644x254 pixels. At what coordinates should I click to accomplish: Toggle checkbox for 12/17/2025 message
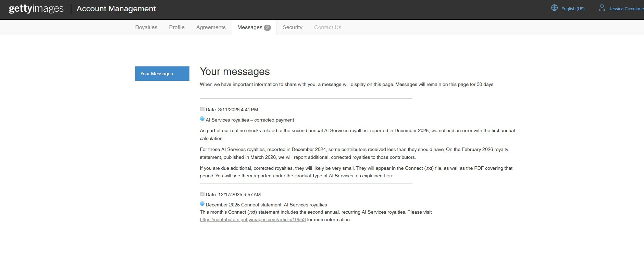[x=202, y=194]
